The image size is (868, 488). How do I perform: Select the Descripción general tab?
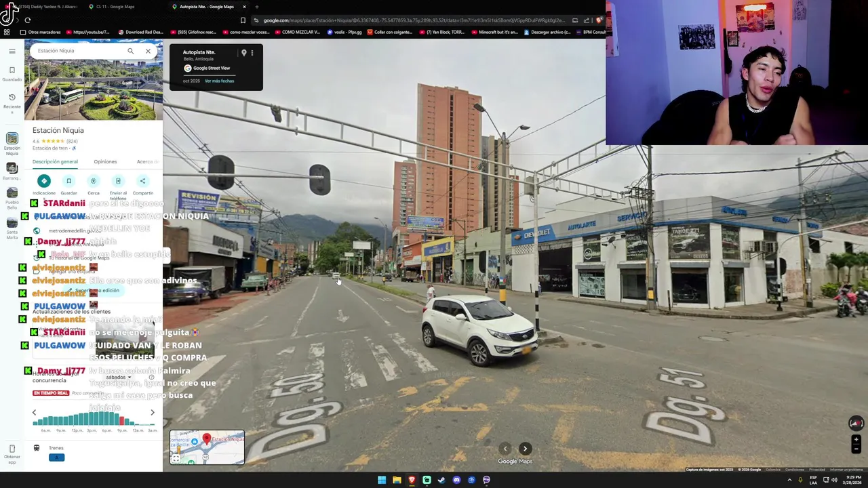55,161
